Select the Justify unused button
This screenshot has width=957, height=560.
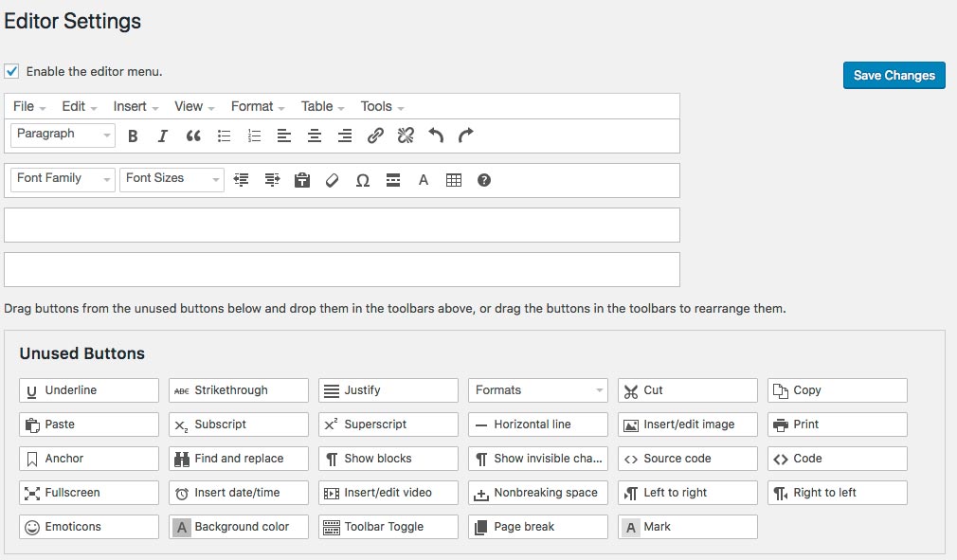coord(388,390)
